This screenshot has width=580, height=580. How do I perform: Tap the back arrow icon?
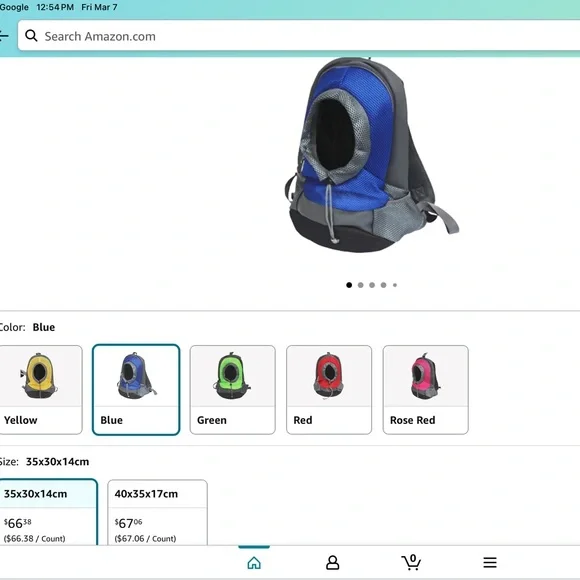[x=4, y=36]
